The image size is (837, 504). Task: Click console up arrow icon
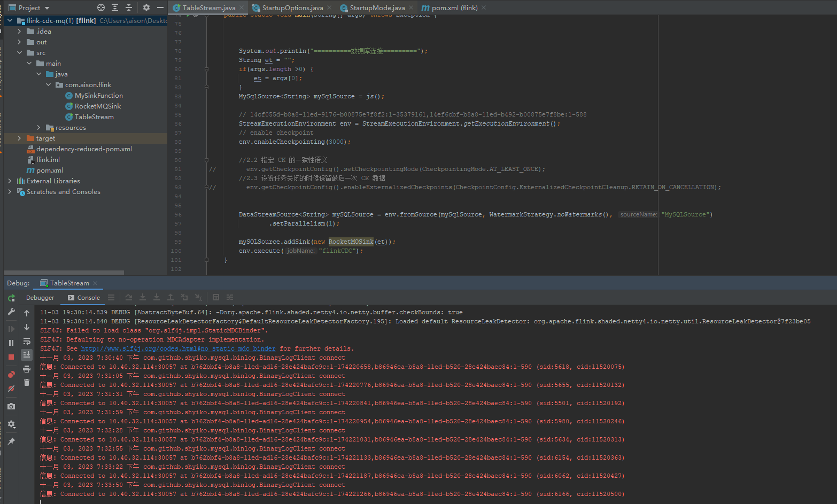[27, 313]
